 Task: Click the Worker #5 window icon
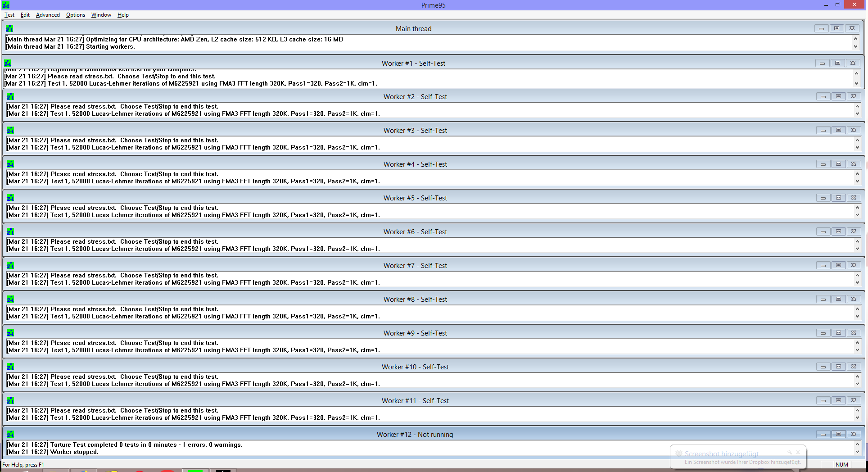pyautogui.click(x=10, y=198)
